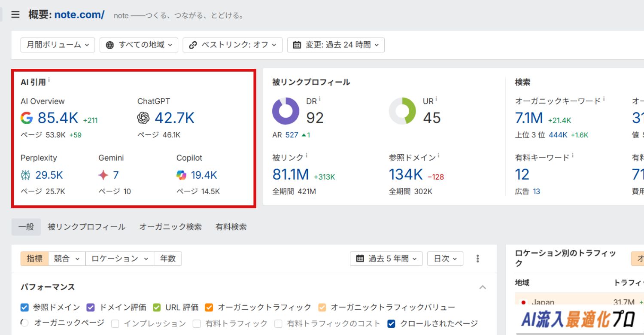644x335 pixels.
Task: Click the info icon next to DR
Action: [x=320, y=99]
